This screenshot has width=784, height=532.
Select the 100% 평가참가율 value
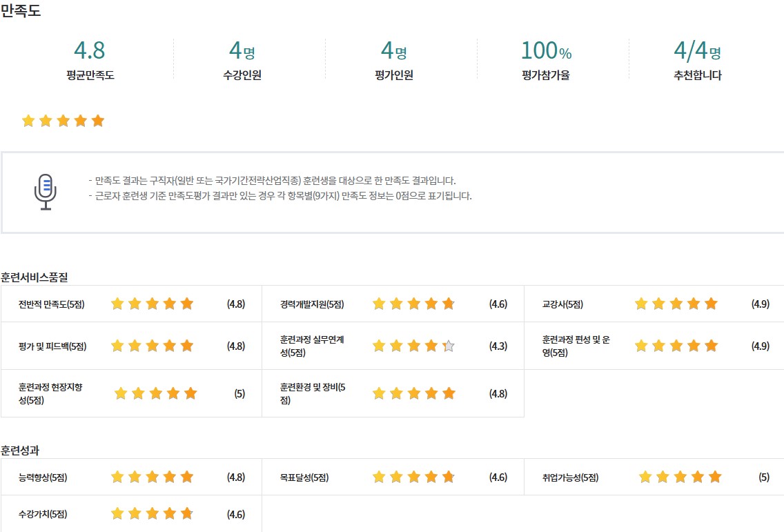pos(545,51)
